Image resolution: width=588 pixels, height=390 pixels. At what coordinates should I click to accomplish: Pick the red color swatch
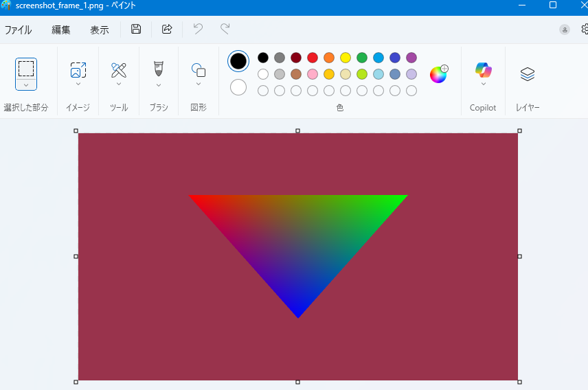(x=313, y=58)
